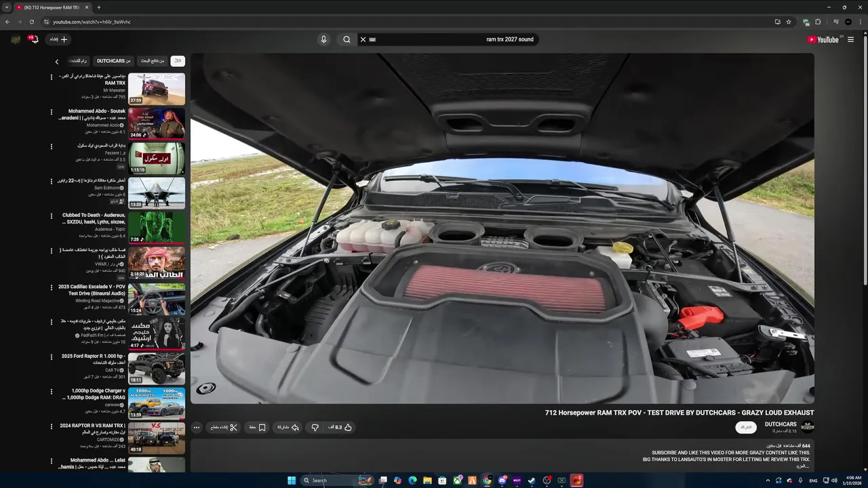Reload the page in Chrome toolbar
The image size is (868, 488).
point(31,22)
